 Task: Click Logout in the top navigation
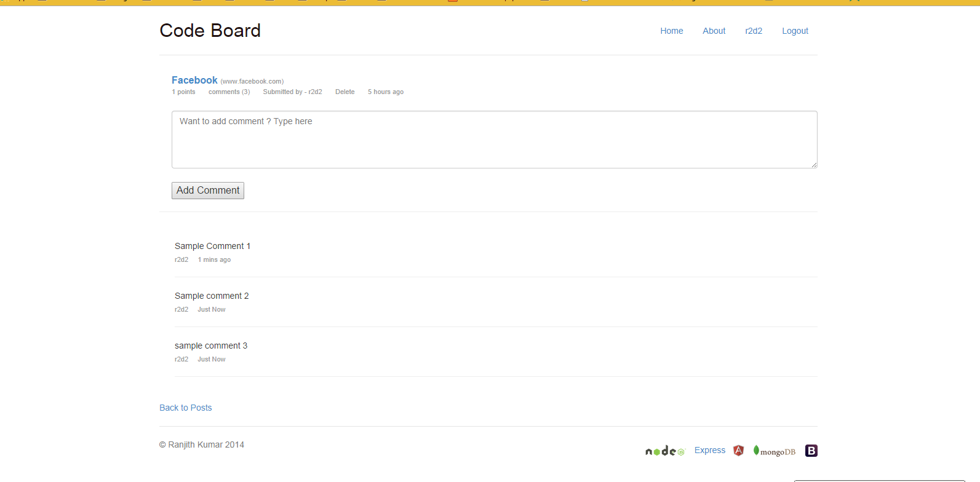[795, 31]
